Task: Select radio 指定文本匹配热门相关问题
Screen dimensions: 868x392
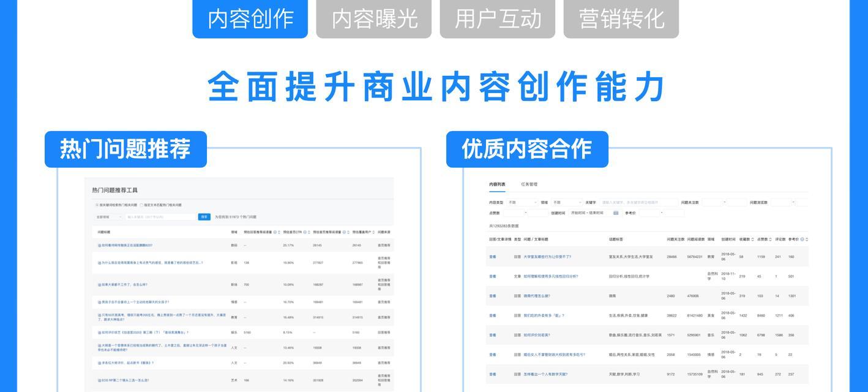Action: coord(141,205)
